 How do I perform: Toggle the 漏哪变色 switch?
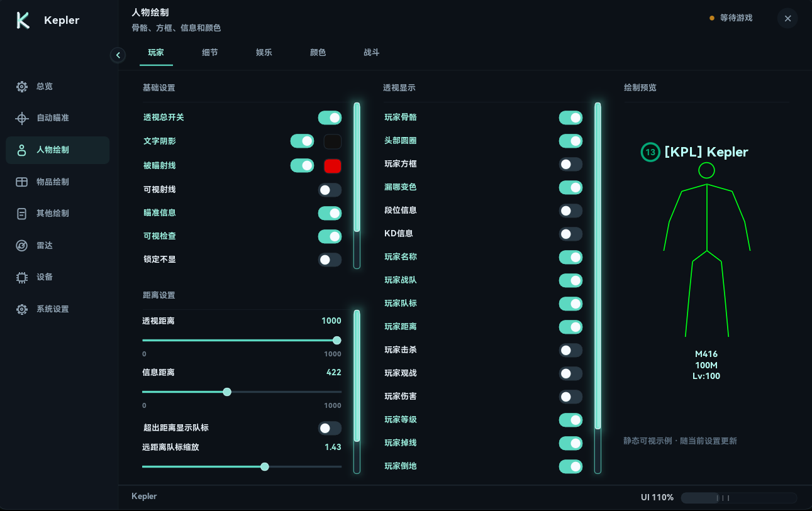click(570, 187)
